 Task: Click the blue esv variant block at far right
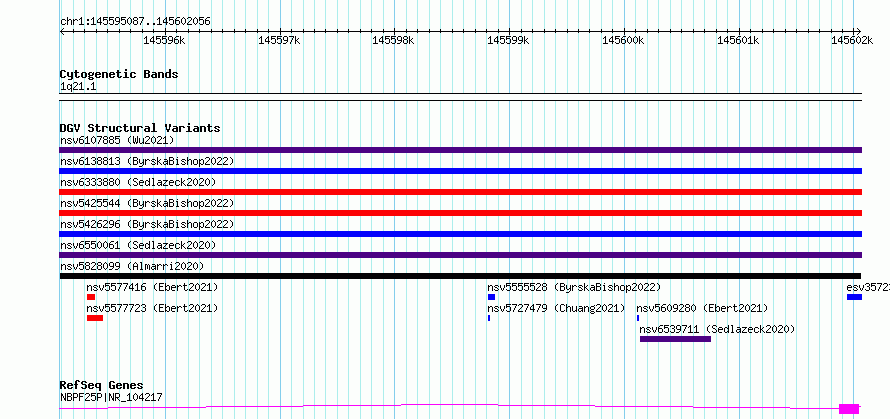[854, 297]
